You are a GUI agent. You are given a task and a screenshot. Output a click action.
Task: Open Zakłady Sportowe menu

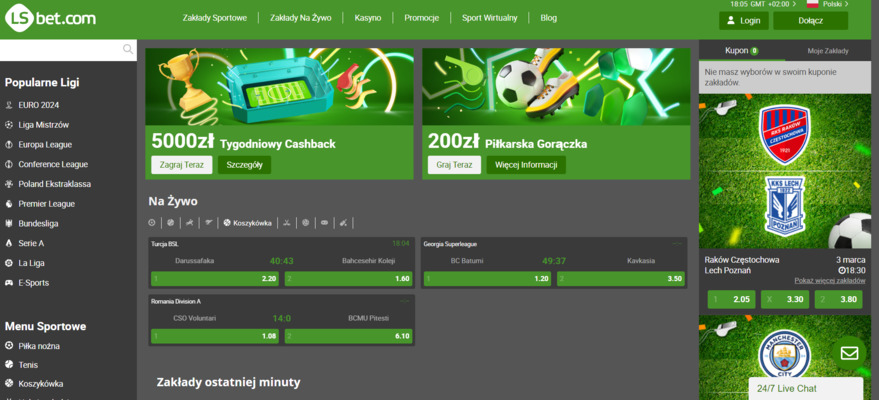[215, 18]
